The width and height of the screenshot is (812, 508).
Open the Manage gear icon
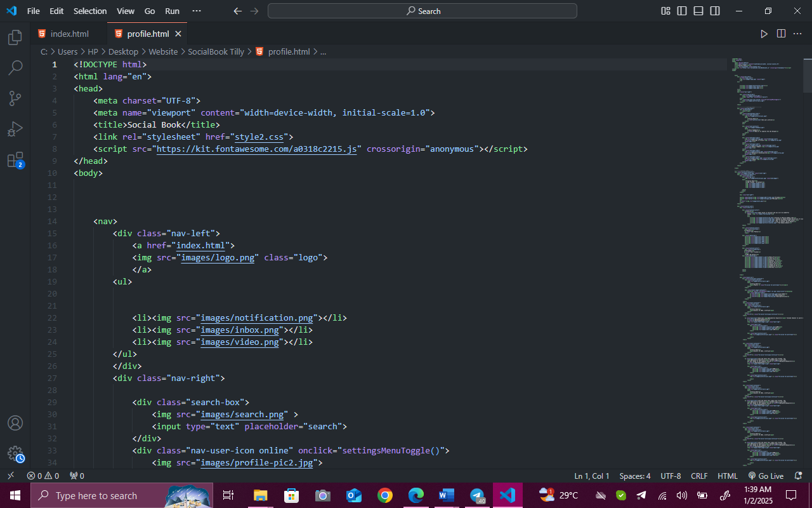(15, 453)
